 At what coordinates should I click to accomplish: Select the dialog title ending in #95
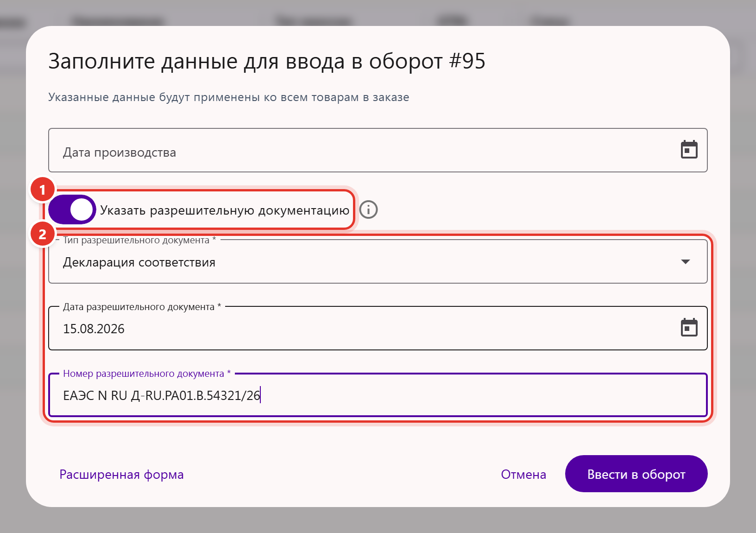coord(267,61)
